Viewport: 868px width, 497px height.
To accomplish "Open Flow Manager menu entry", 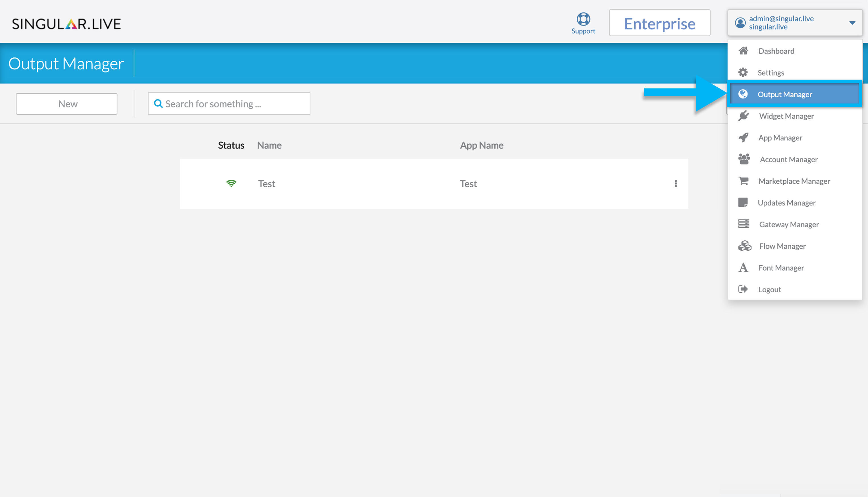I will coord(795,246).
